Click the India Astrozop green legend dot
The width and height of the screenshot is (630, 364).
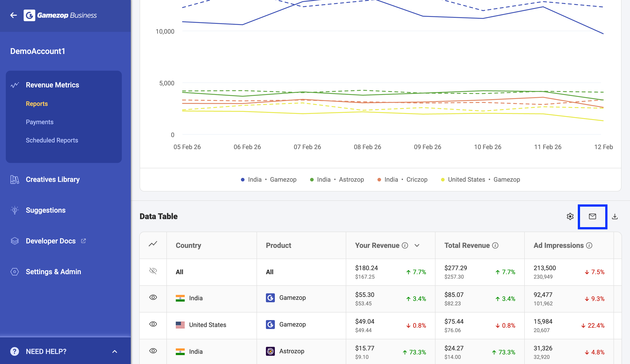tap(311, 180)
